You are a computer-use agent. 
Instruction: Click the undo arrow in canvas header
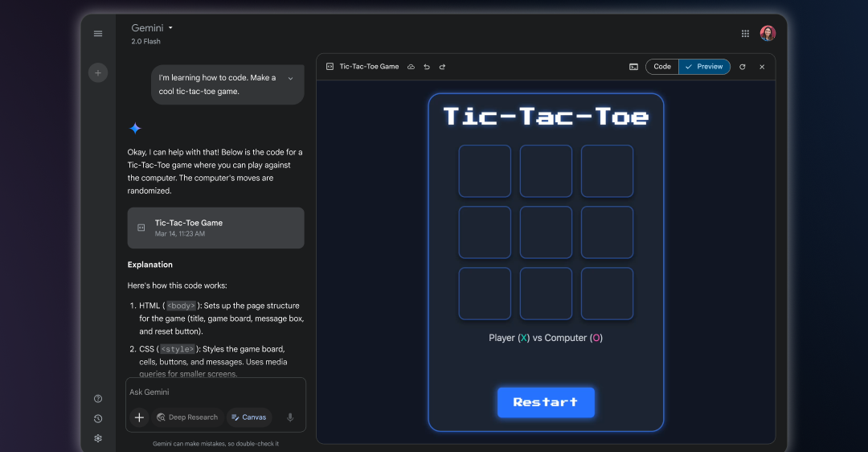[427, 67]
